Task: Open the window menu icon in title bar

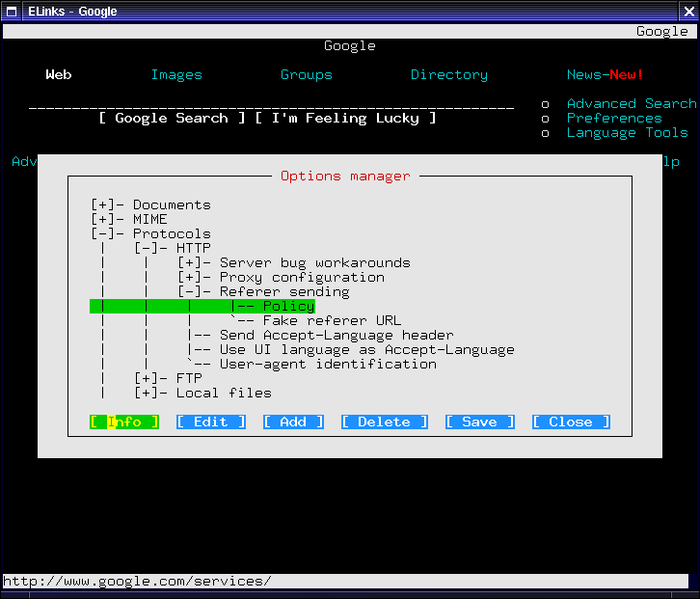Action: click(x=12, y=12)
